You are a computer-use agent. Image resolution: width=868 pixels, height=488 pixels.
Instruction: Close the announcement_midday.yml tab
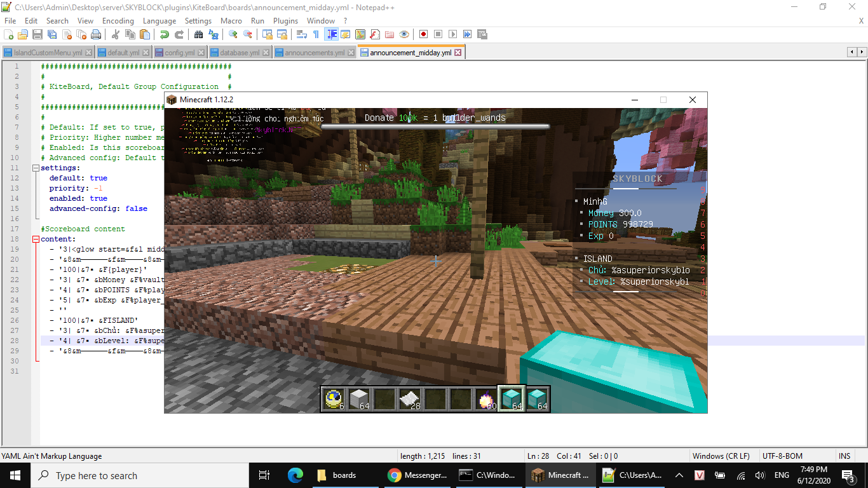458,53
